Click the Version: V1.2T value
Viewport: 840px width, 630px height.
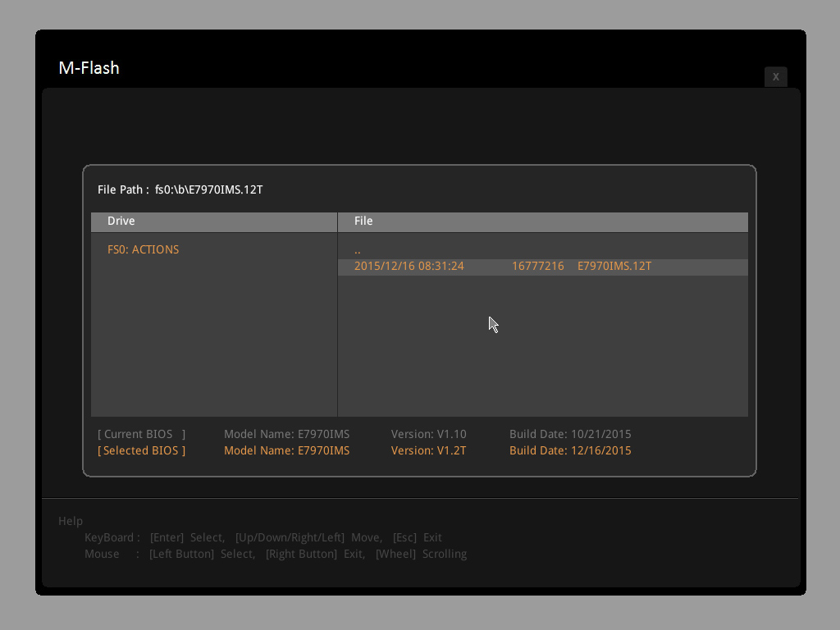pos(428,450)
